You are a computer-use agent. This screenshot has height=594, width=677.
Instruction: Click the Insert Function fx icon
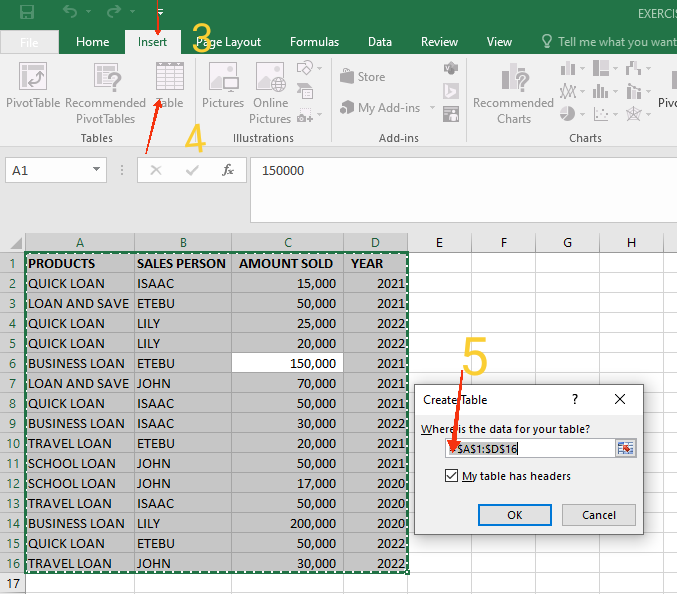[x=228, y=170]
